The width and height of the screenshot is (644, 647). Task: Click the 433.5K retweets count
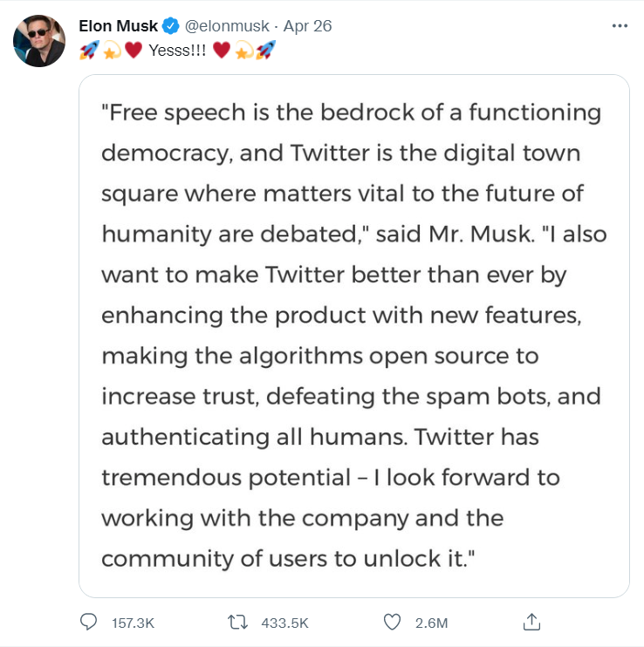pyautogui.click(x=284, y=623)
